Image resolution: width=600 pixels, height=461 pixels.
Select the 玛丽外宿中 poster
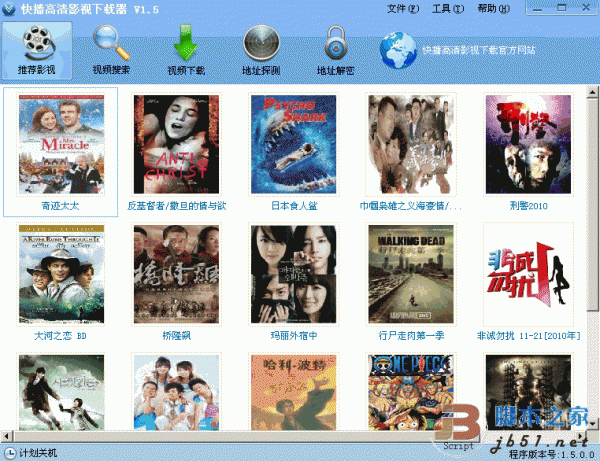click(x=293, y=274)
